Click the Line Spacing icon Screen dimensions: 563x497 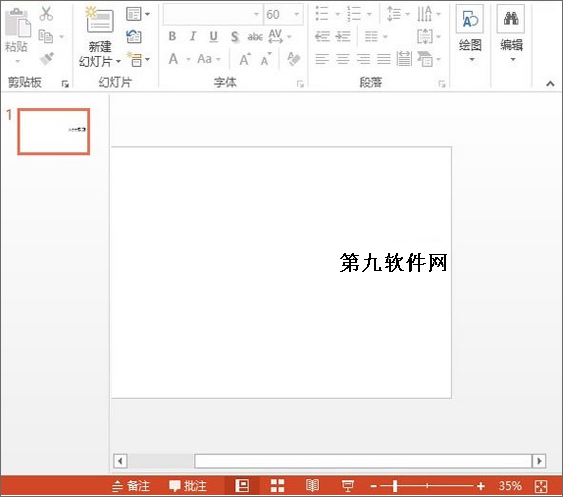click(394, 14)
